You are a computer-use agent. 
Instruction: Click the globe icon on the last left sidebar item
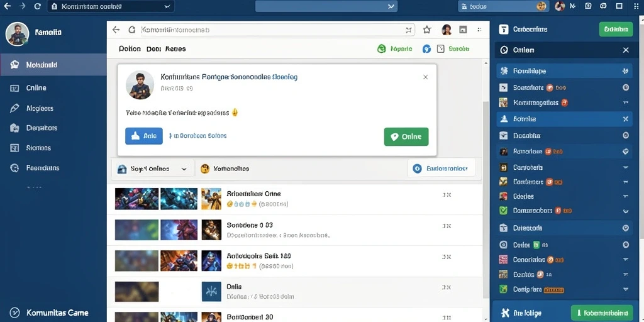point(14,167)
